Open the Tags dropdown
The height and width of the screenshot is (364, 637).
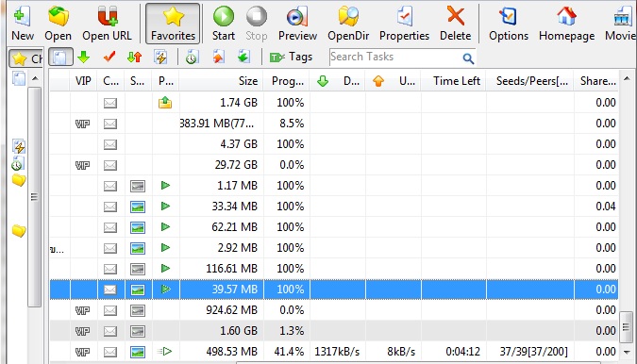coord(291,58)
